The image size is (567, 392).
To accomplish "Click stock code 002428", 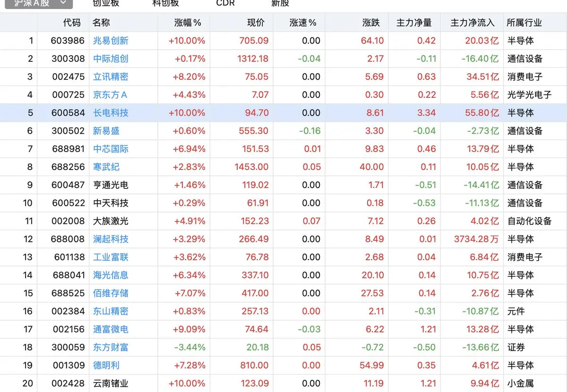I will coord(68,383).
